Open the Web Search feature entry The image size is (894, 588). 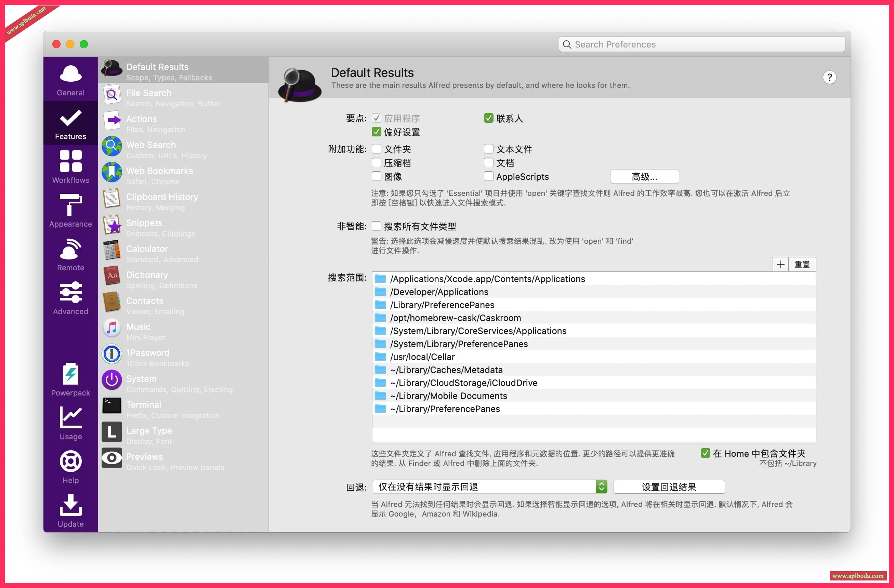pyautogui.click(x=183, y=148)
